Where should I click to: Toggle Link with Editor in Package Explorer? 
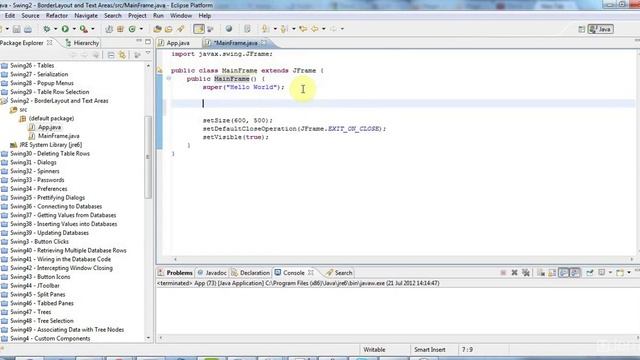pyautogui.click(x=122, y=55)
